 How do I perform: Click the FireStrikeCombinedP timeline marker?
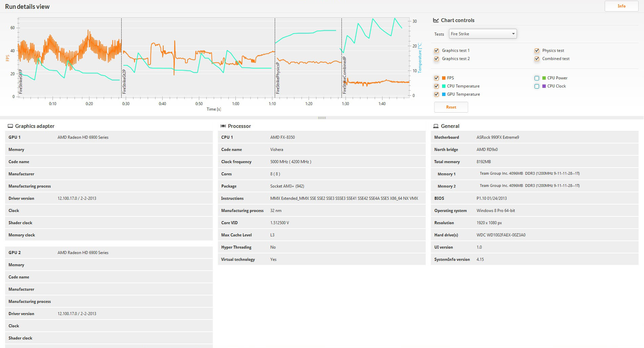click(344, 75)
